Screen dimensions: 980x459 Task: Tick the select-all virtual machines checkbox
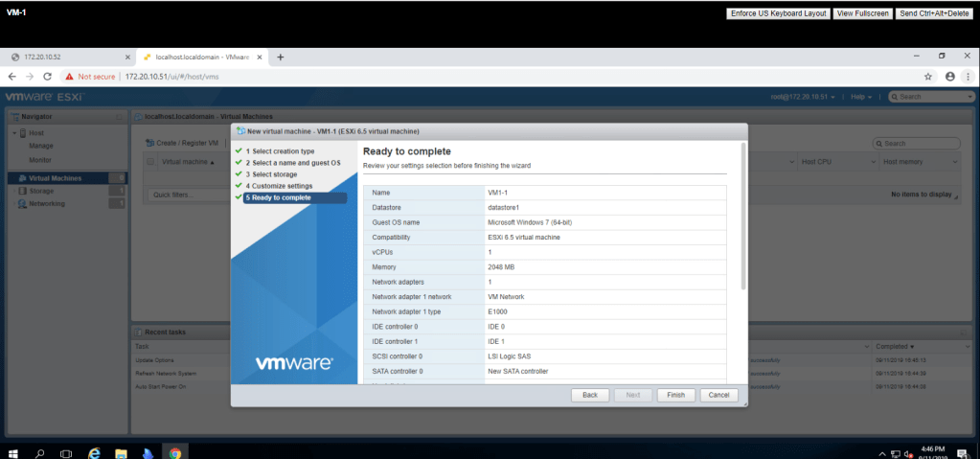[150, 162]
